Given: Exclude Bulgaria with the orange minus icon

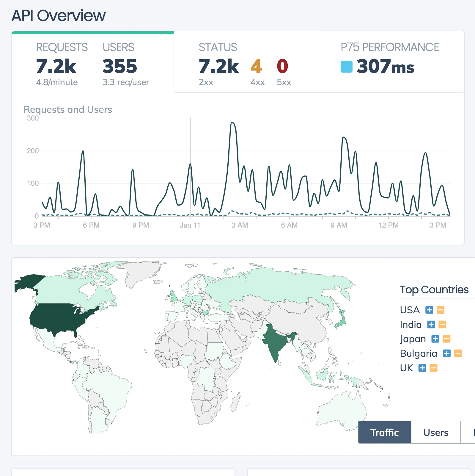Looking at the screenshot, I should pyautogui.click(x=458, y=353).
